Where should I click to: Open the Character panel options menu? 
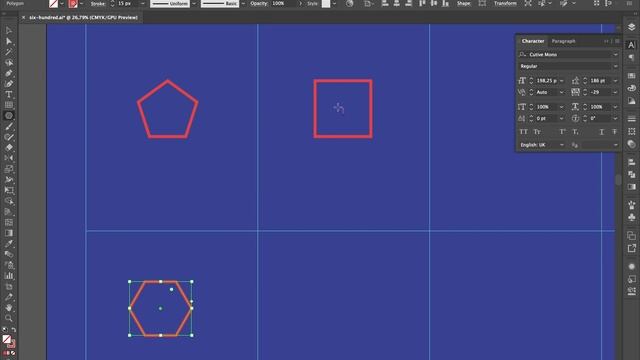(617, 41)
